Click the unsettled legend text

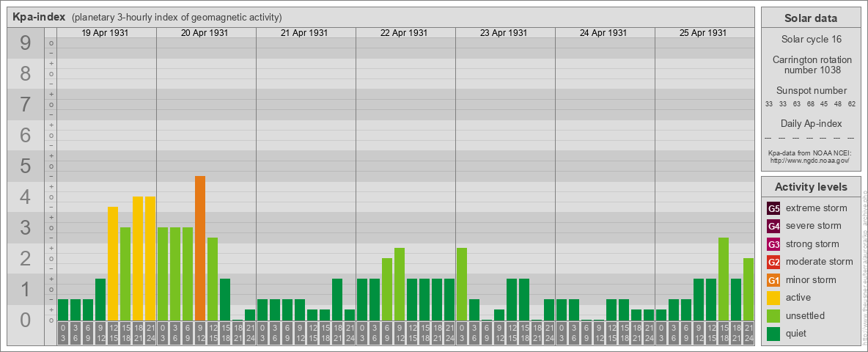[806, 315]
